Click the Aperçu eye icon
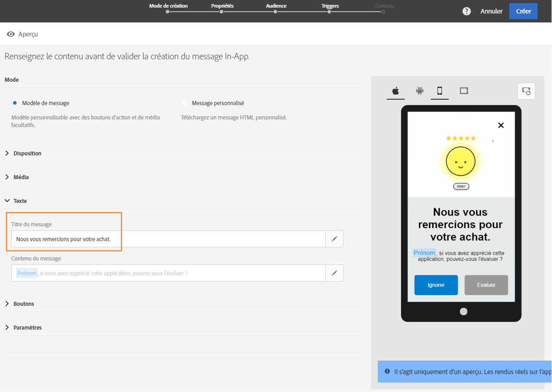The image size is (552, 392). [x=11, y=34]
